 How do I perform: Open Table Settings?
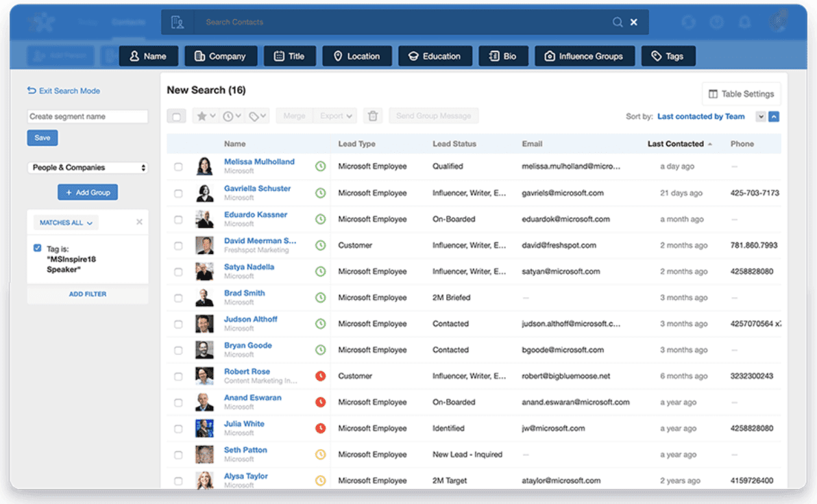pyautogui.click(x=741, y=93)
